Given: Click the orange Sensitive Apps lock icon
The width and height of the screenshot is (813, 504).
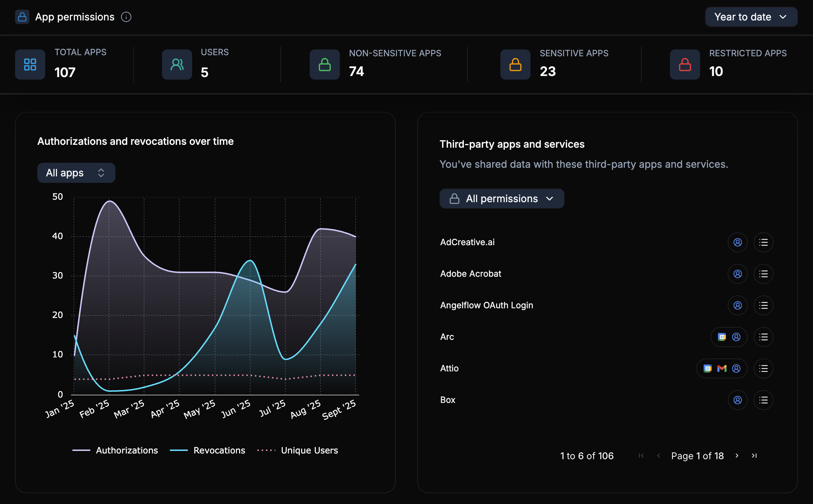Looking at the screenshot, I should (x=515, y=65).
